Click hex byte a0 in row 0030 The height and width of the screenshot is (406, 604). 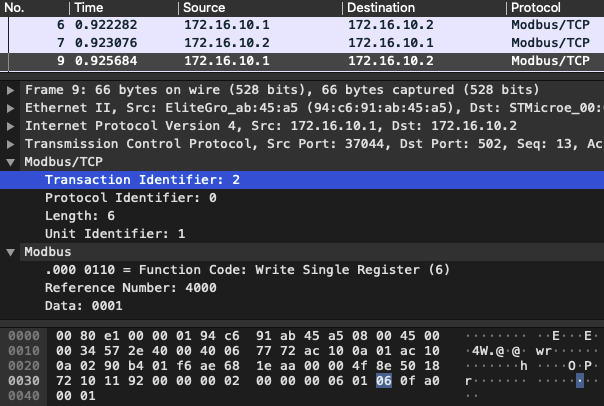click(x=432, y=381)
